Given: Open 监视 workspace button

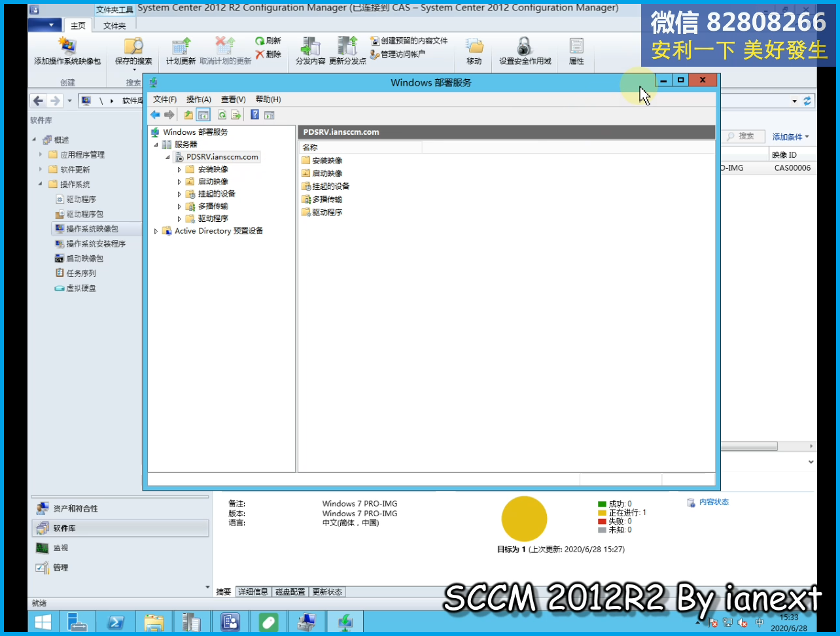Looking at the screenshot, I should [x=120, y=548].
